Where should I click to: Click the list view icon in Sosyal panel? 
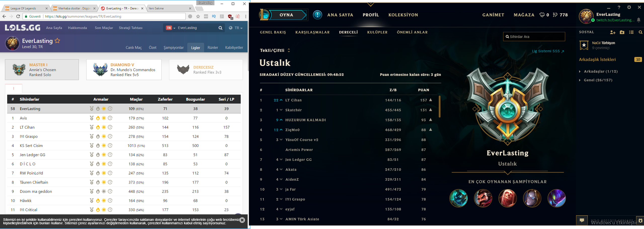[x=631, y=32]
